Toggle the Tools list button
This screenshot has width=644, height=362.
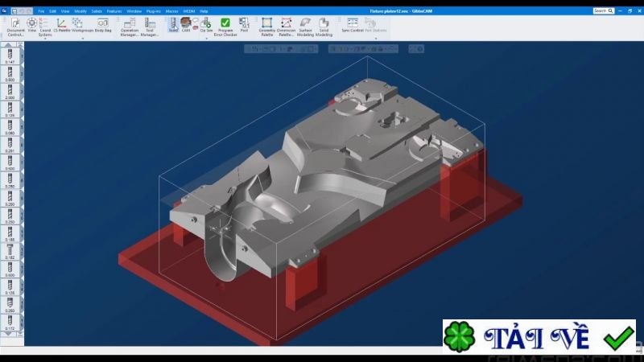[x=173, y=25]
